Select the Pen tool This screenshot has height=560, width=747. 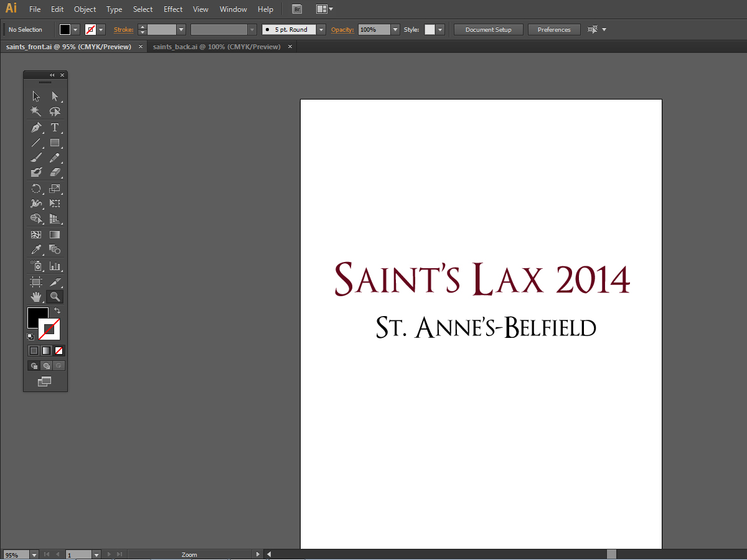(36, 128)
